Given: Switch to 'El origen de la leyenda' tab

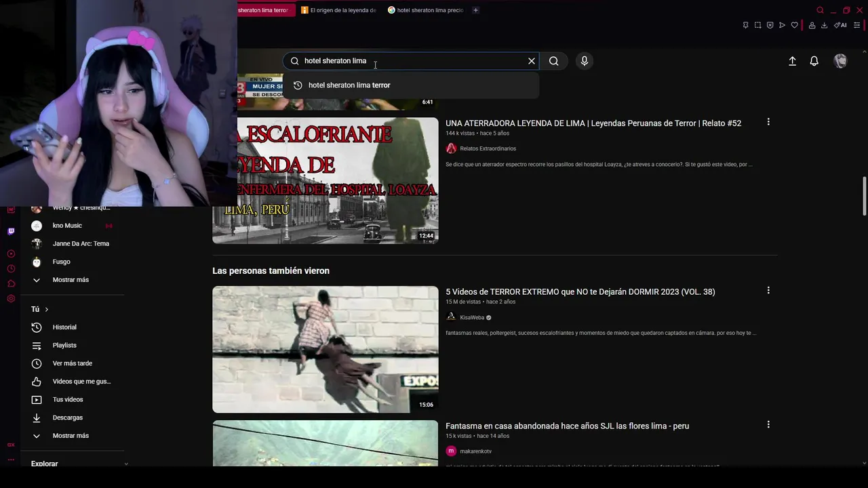Looking at the screenshot, I should coord(338,10).
